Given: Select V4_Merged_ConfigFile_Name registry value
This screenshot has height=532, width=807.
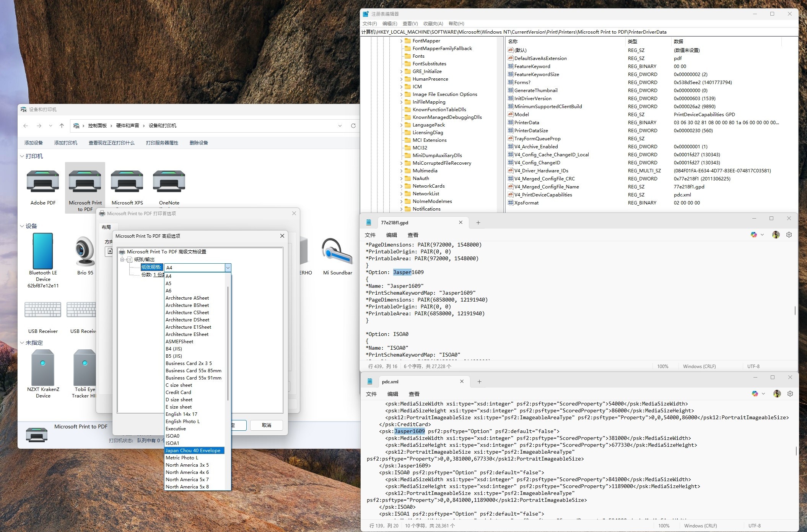Looking at the screenshot, I should (x=546, y=187).
